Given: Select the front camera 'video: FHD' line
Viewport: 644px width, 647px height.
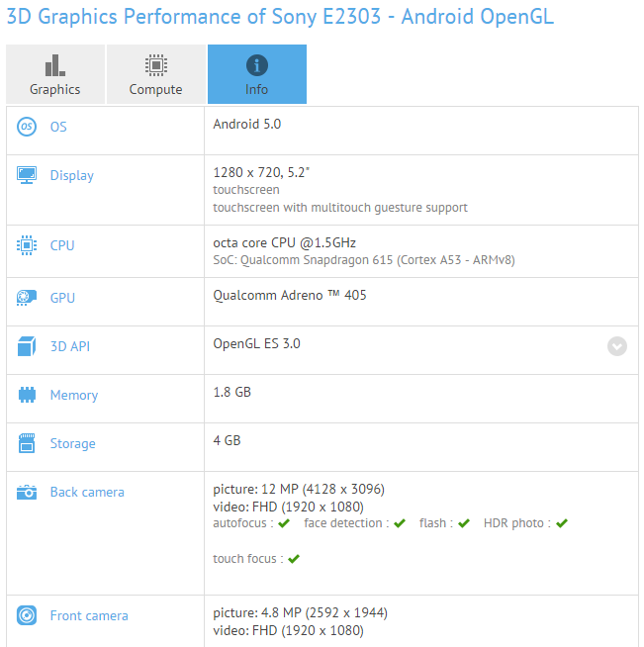Looking at the screenshot, I should click(x=289, y=630).
